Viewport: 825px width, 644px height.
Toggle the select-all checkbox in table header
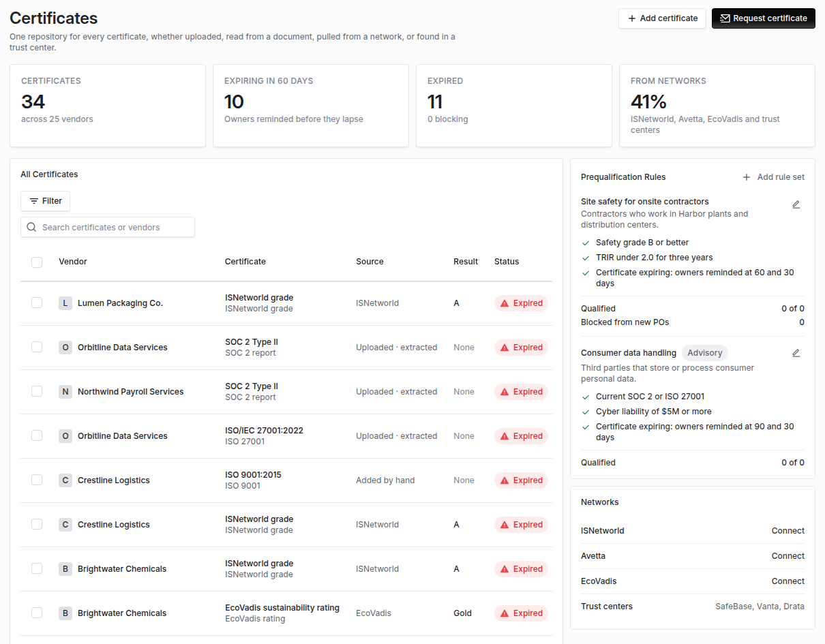(x=37, y=262)
